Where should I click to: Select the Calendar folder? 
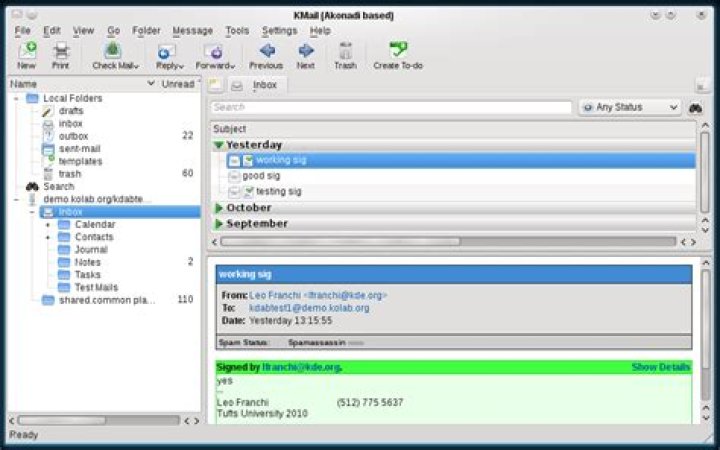click(x=95, y=224)
